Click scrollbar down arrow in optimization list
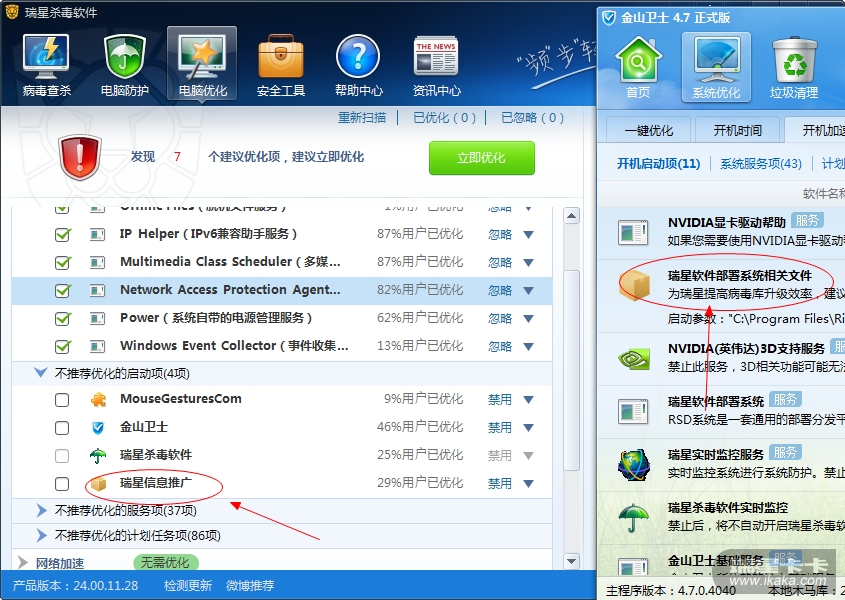The height and width of the screenshot is (600, 845). (x=571, y=561)
